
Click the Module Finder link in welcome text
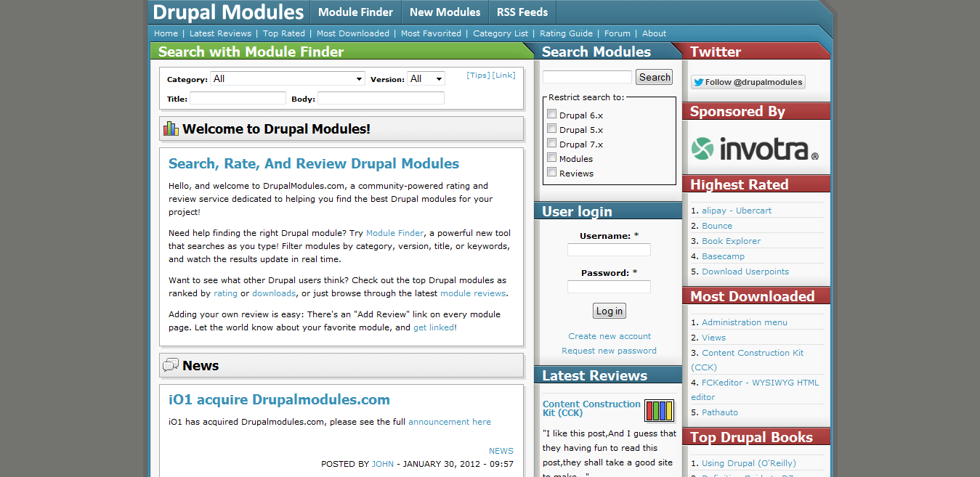pyautogui.click(x=394, y=233)
